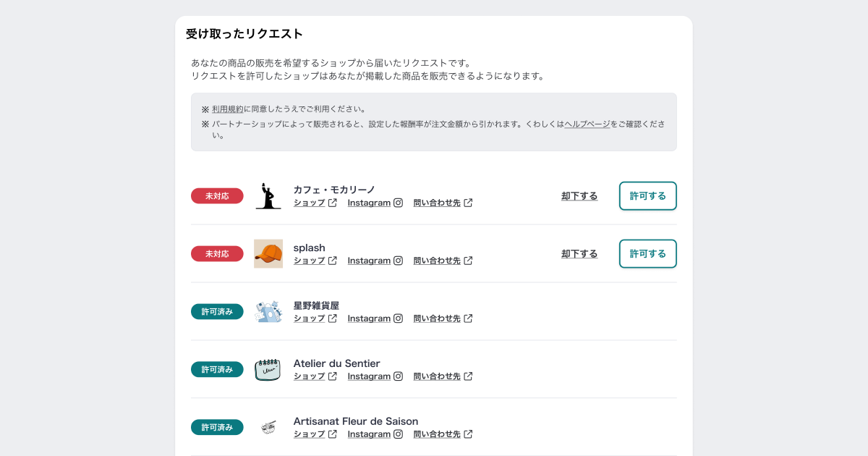Screen dimensions: 868x456
Task: Open the 利用規約 terms link
Action: [228, 109]
